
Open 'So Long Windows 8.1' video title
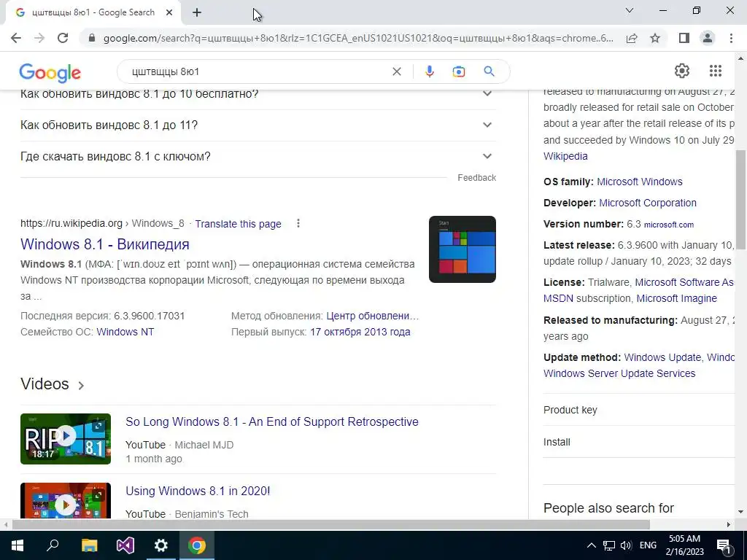272,422
